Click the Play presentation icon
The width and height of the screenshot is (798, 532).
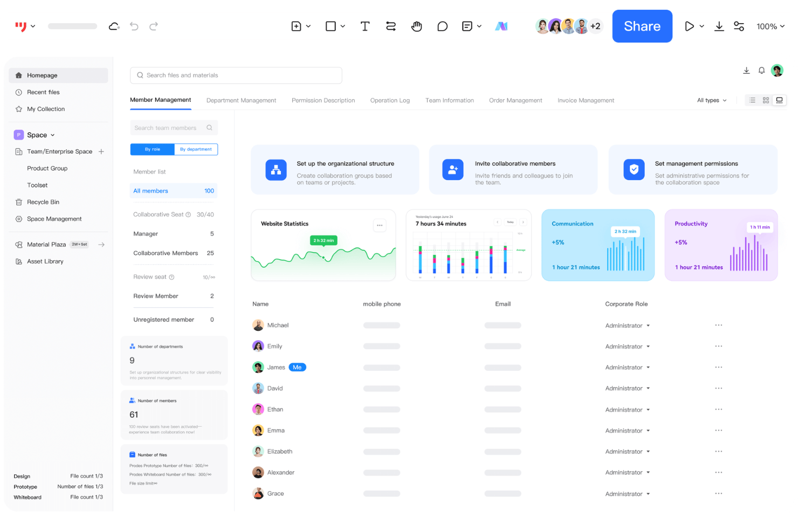pyautogui.click(x=689, y=26)
